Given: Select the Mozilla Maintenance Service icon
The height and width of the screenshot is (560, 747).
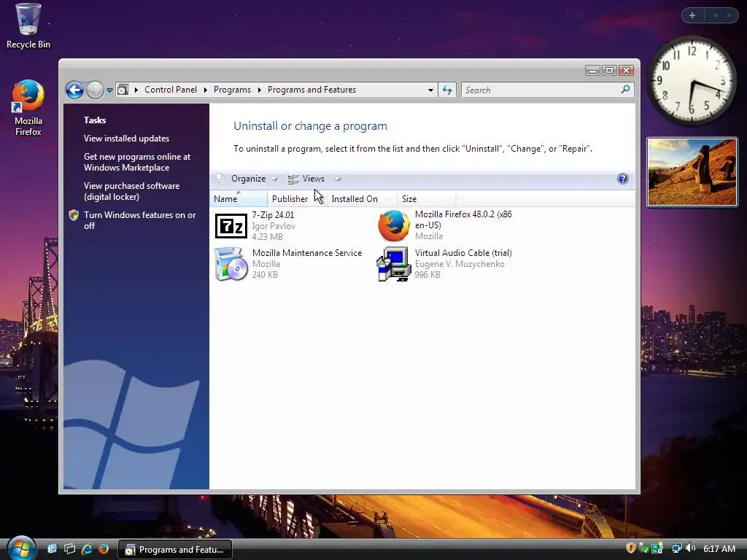Looking at the screenshot, I should (x=231, y=264).
